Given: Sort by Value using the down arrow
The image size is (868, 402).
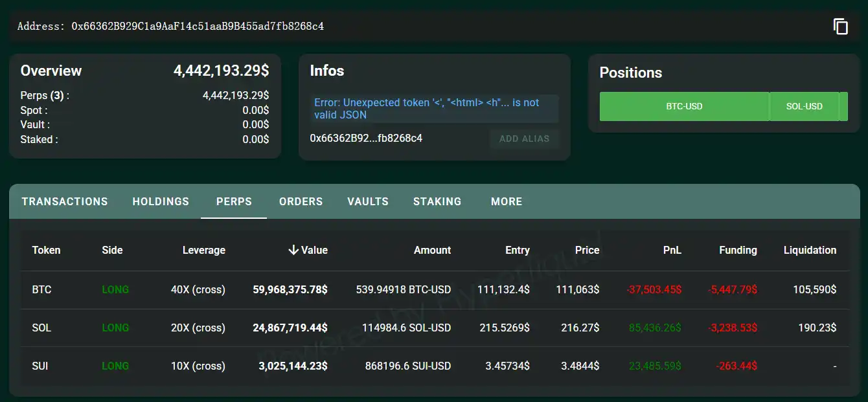Looking at the screenshot, I should 293,250.
